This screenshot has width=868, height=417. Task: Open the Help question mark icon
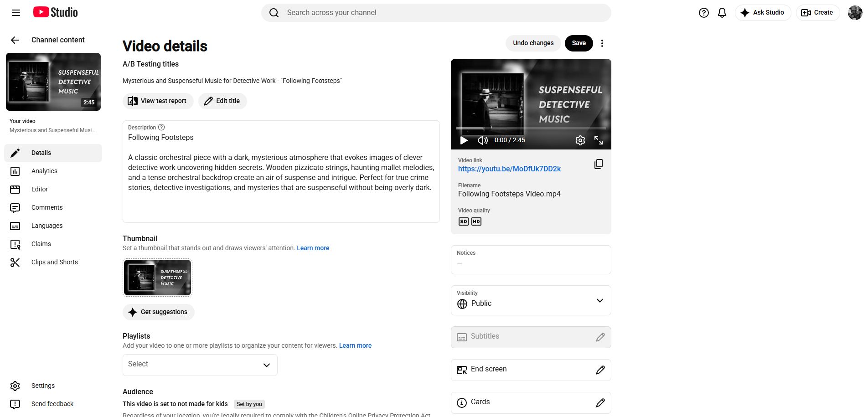point(704,13)
